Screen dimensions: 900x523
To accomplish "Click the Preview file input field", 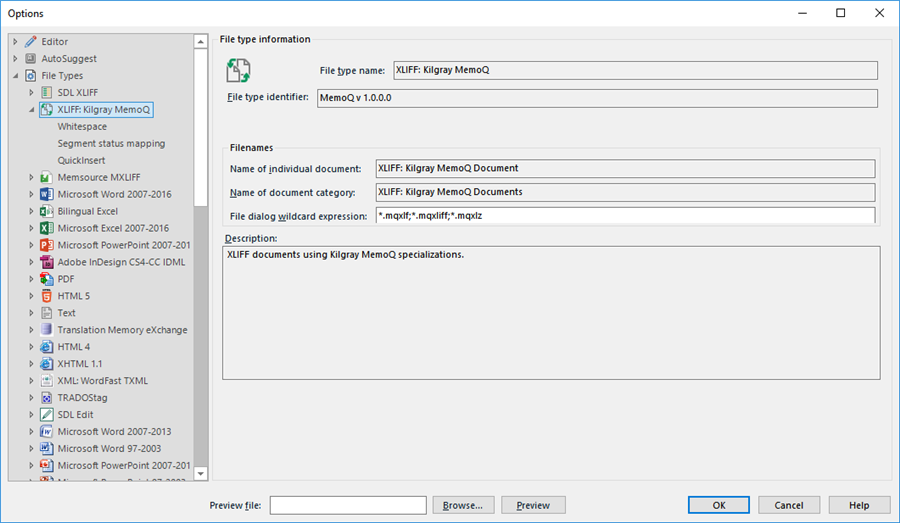I will click(348, 505).
